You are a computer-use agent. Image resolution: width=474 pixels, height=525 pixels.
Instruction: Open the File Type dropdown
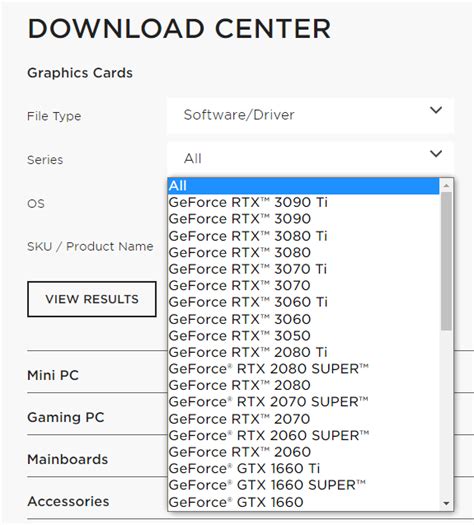pos(310,115)
